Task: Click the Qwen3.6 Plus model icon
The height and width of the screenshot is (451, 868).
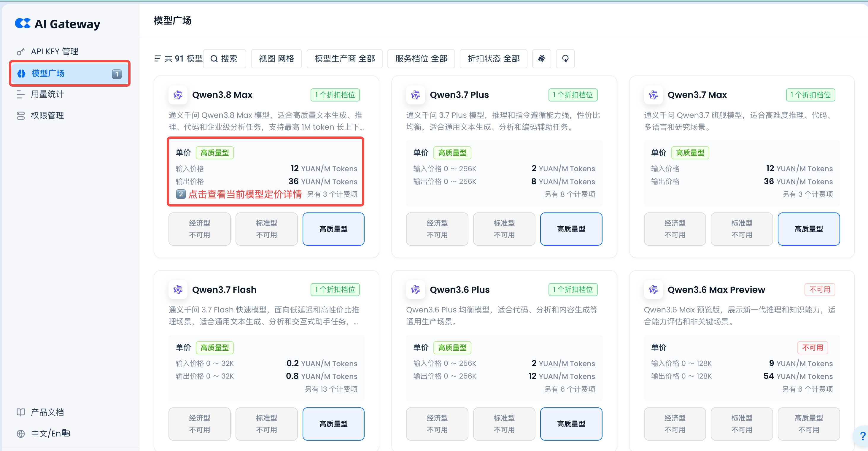Action: click(416, 290)
